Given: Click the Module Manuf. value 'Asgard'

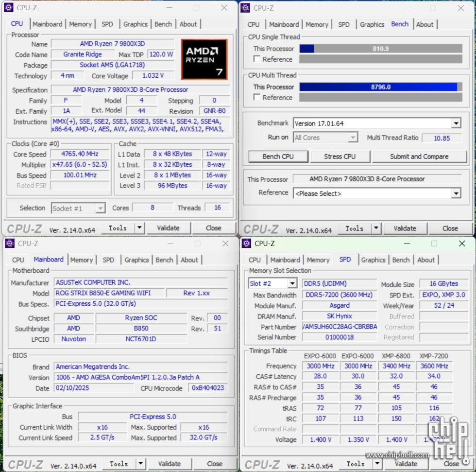Looking at the screenshot, I should [x=340, y=306].
